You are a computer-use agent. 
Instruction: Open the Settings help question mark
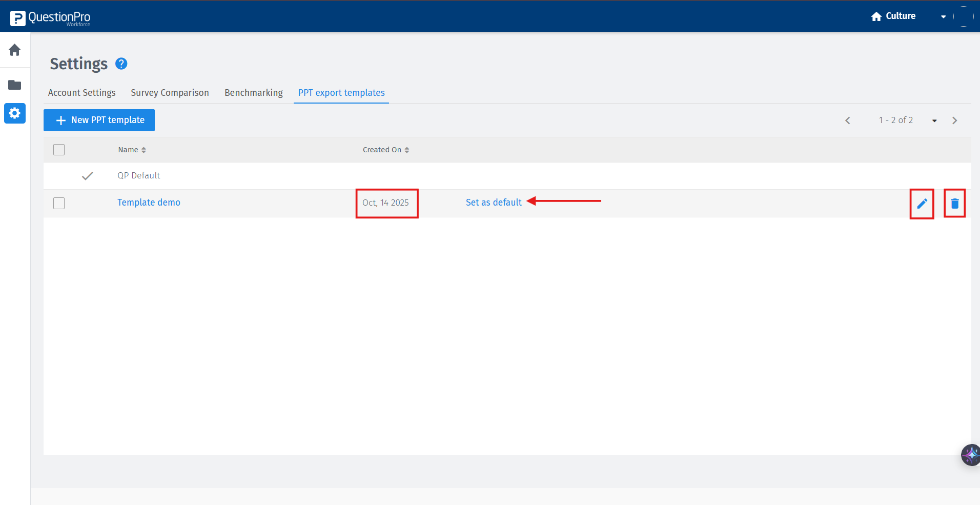pos(121,64)
